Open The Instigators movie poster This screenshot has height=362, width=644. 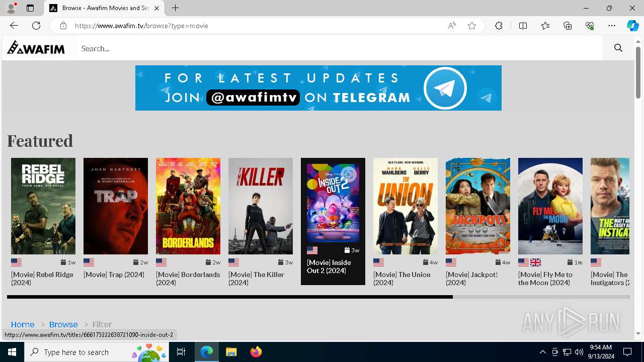click(x=610, y=206)
